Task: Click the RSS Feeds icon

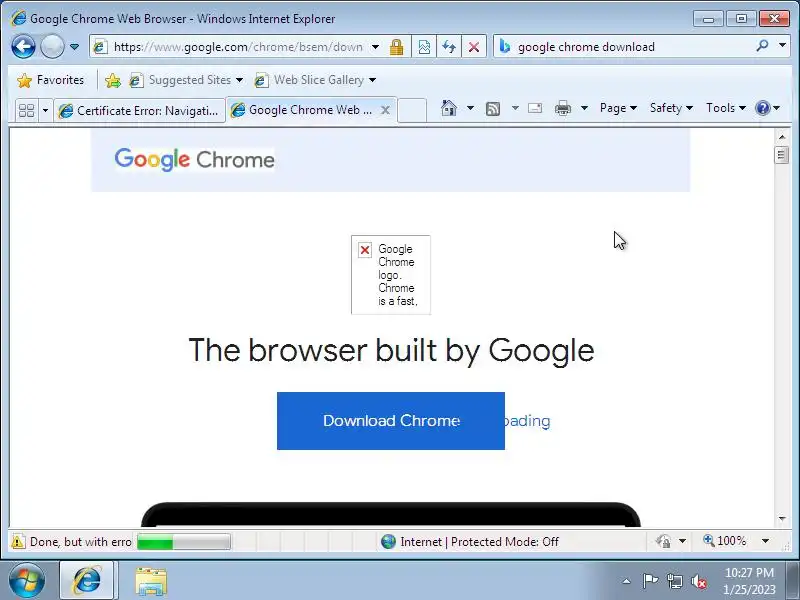Action: (x=493, y=109)
